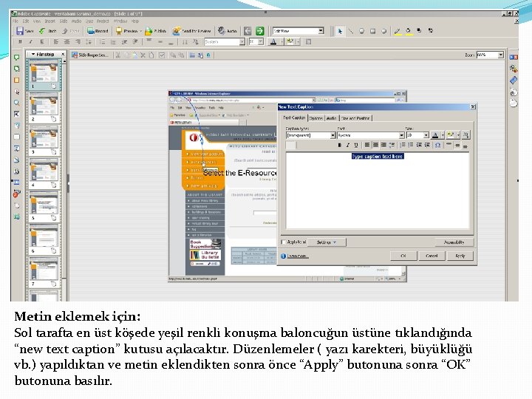Click the Send for Review button
The height and width of the screenshot is (399, 532).
pyautogui.click(x=191, y=31)
